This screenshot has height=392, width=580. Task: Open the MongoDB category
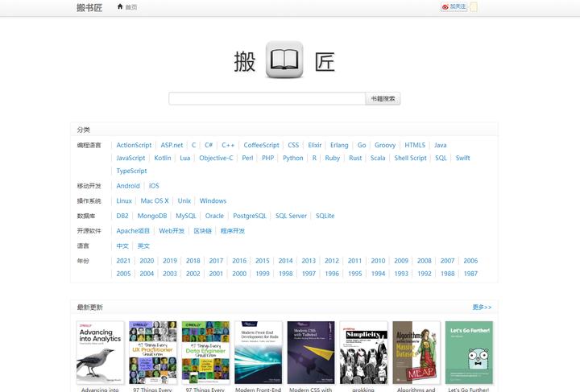point(152,216)
